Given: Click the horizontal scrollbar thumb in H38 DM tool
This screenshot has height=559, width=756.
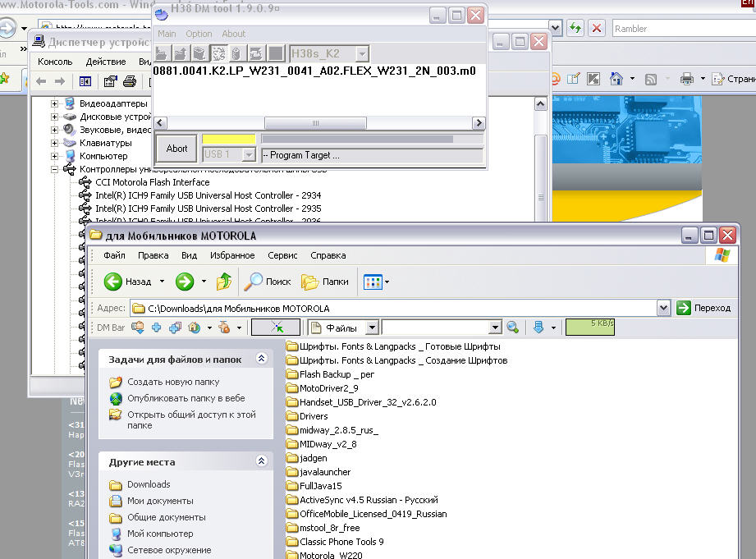Looking at the screenshot, I should pos(315,123).
